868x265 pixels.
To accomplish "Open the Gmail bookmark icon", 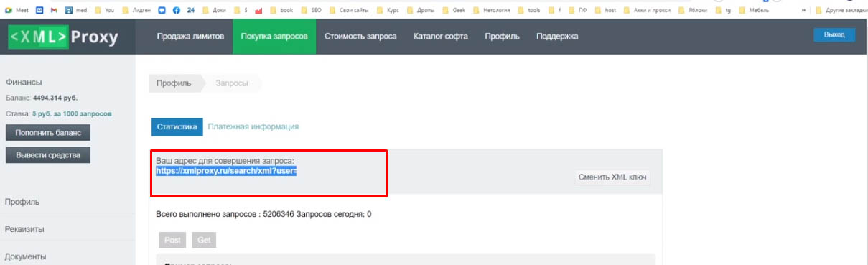I will (53, 11).
